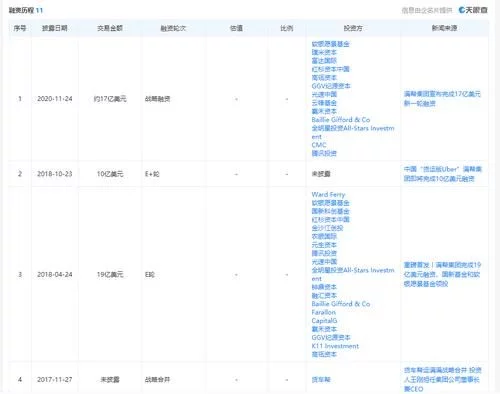Image resolution: width=500 pixels, height=394 pixels.
Task: Open the 货车帮运满满战略合并 news link
Action: click(443, 380)
